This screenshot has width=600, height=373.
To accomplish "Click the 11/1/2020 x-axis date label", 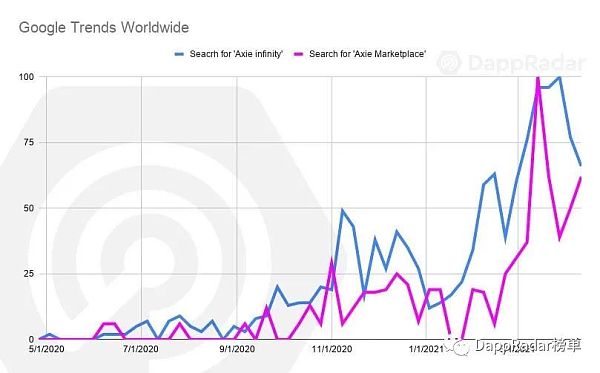I will coord(331,349).
